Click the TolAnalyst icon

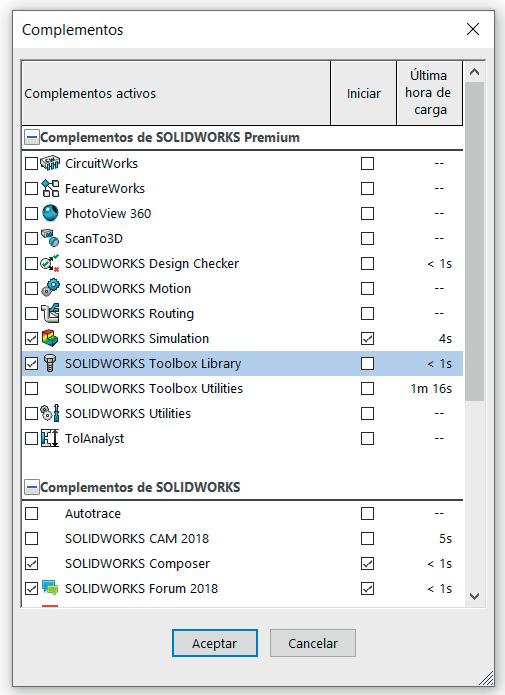point(50,438)
